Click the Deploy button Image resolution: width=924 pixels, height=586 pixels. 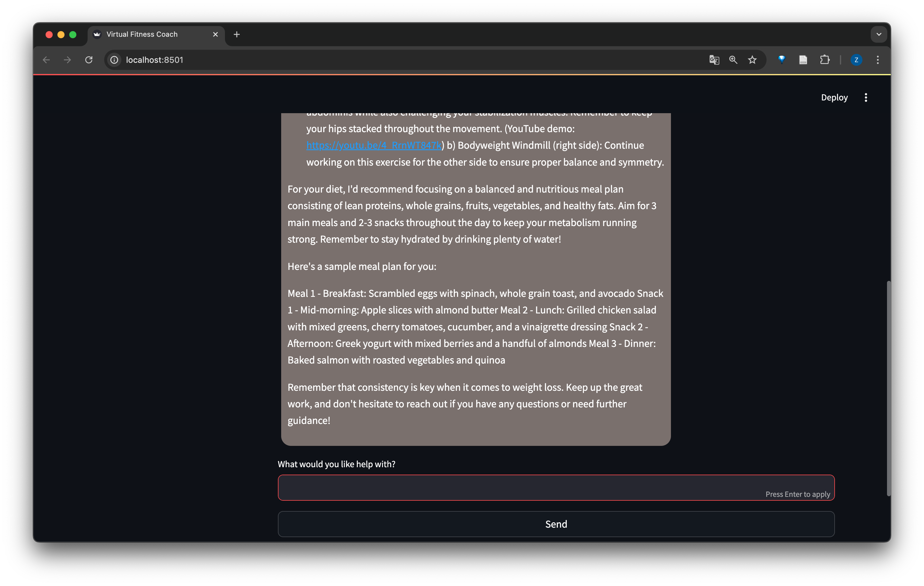point(834,97)
